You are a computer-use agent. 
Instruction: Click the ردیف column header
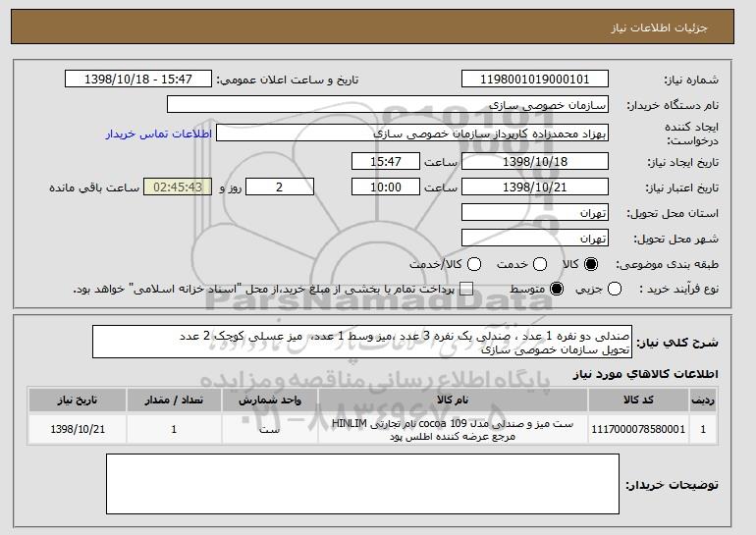coord(703,401)
